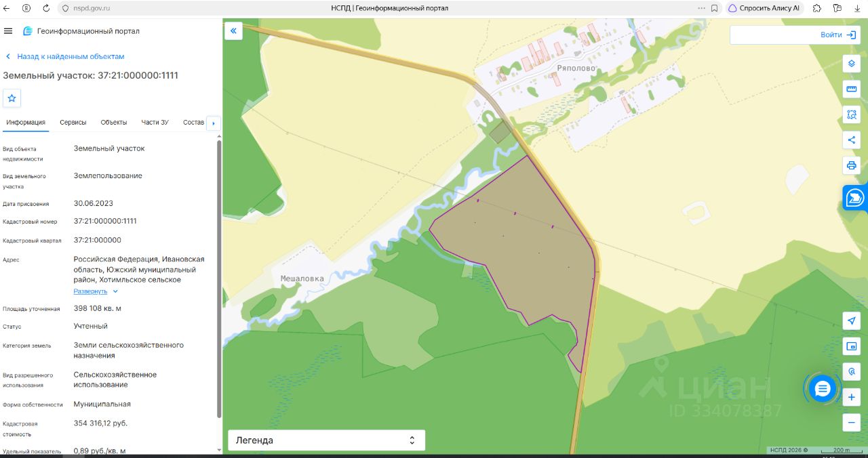Expand the Легенда dropdown

click(x=326, y=440)
